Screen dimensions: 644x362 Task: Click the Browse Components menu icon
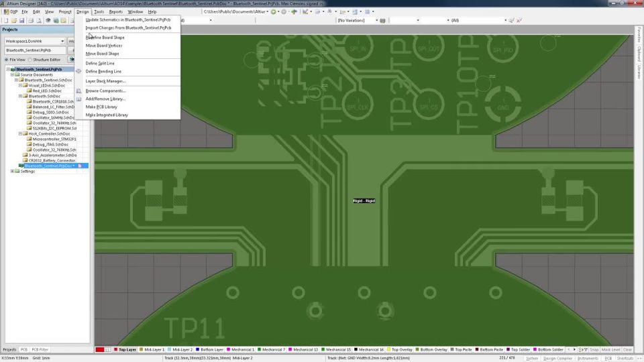tap(78, 90)
